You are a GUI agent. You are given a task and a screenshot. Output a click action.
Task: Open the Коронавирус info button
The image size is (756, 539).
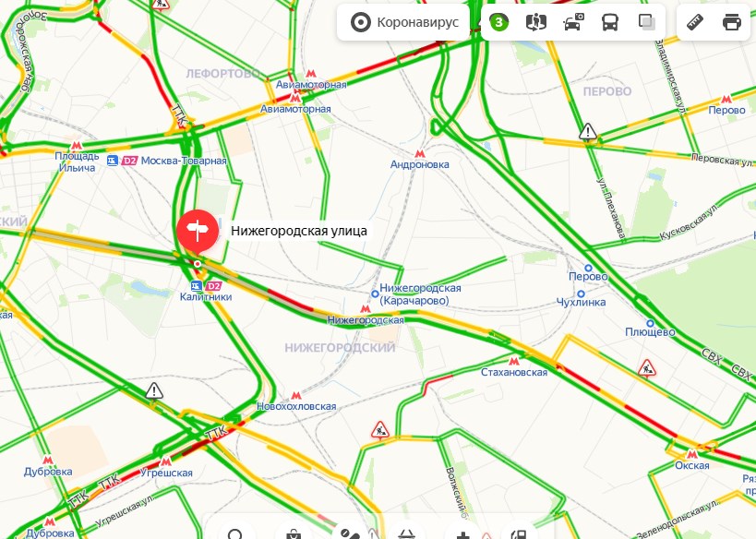click(404, 22)
